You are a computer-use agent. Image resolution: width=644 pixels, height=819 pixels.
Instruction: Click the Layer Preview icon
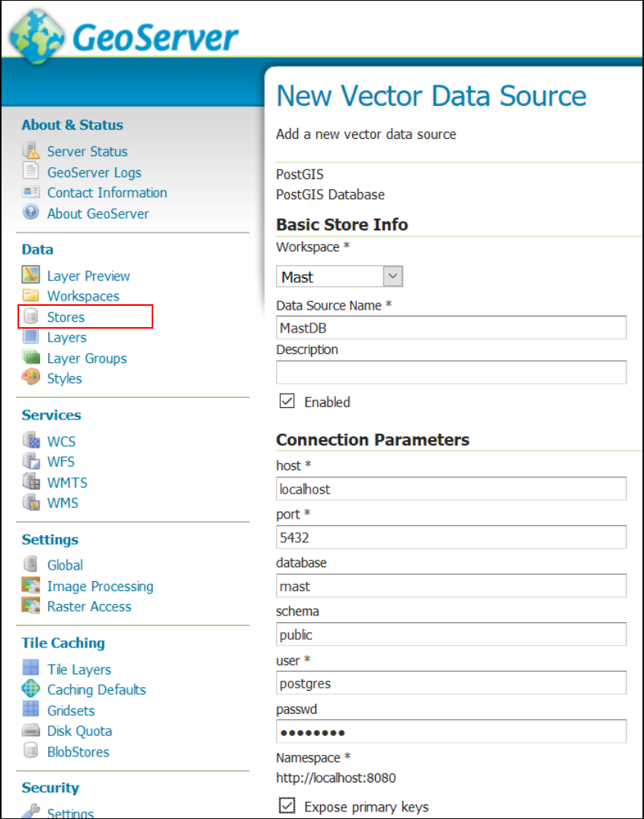pyautogui.click(x=30, y=275)
